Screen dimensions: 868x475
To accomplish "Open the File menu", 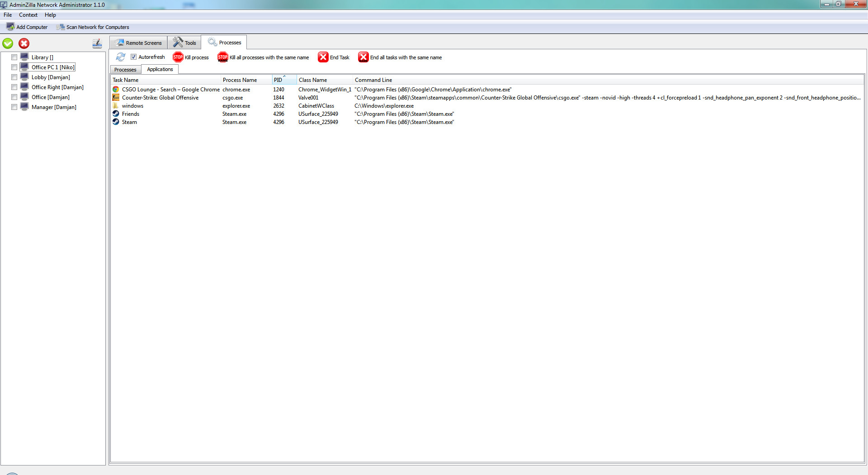I will pos(8,15).
